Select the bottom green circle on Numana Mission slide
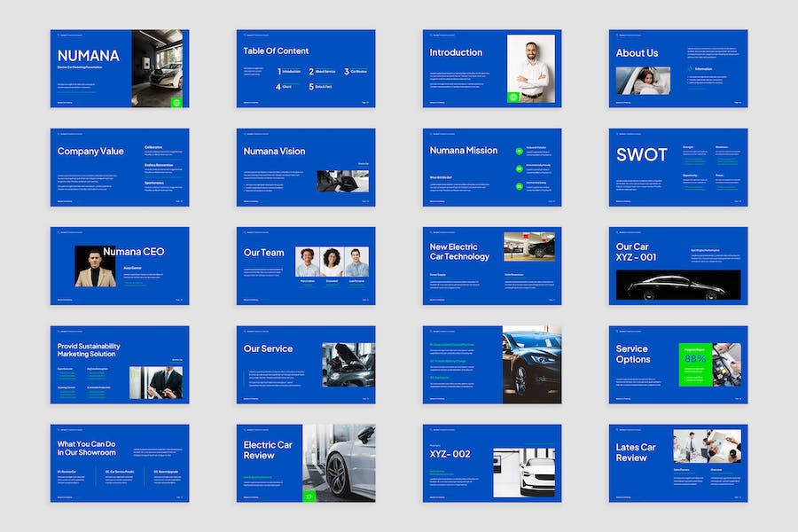This screenshot has height=532, width=798. 520,185
